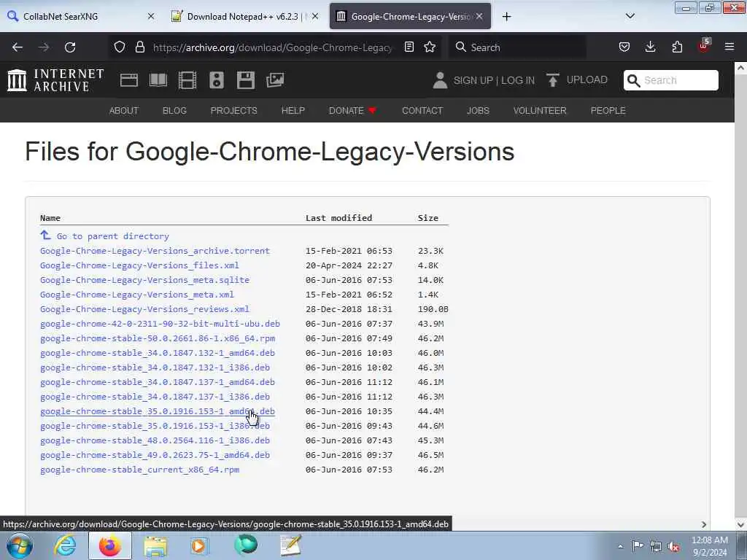Open the BLOG menu item

tap(174, 111)
